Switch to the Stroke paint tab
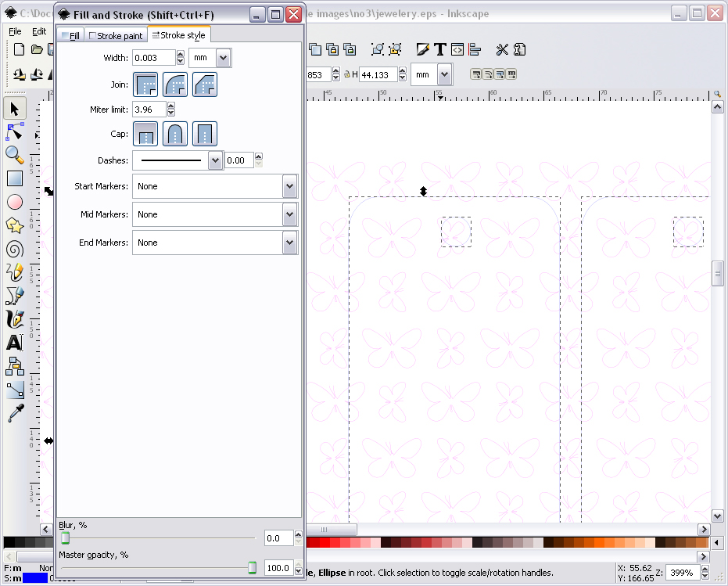The image size is (728, 586). click(116, 35)
